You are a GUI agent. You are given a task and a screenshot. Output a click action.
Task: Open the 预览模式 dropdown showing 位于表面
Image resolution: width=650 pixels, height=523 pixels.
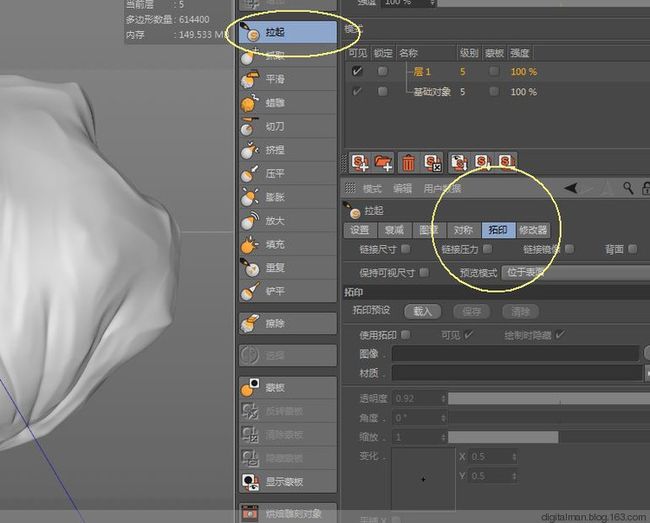point(575,272)
